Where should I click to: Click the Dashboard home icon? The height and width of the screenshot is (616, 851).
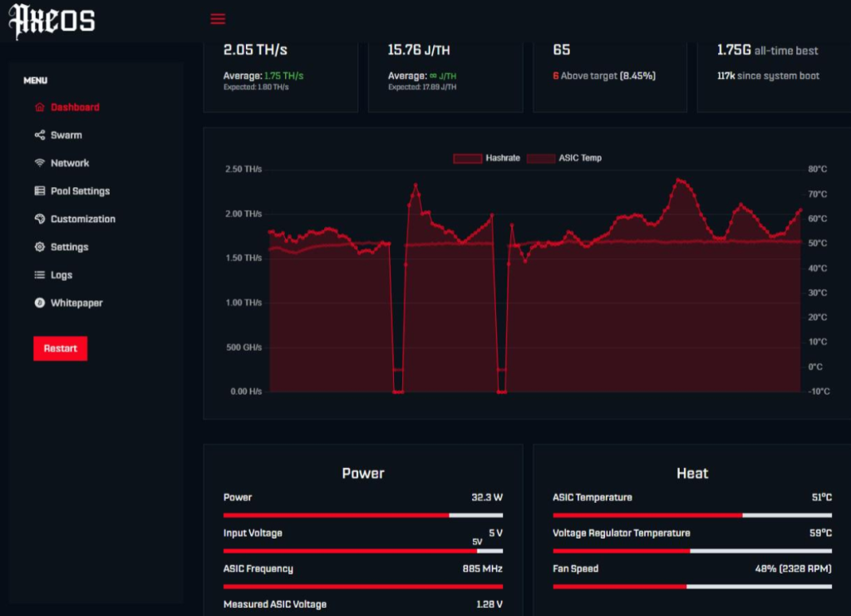point(40,107)
